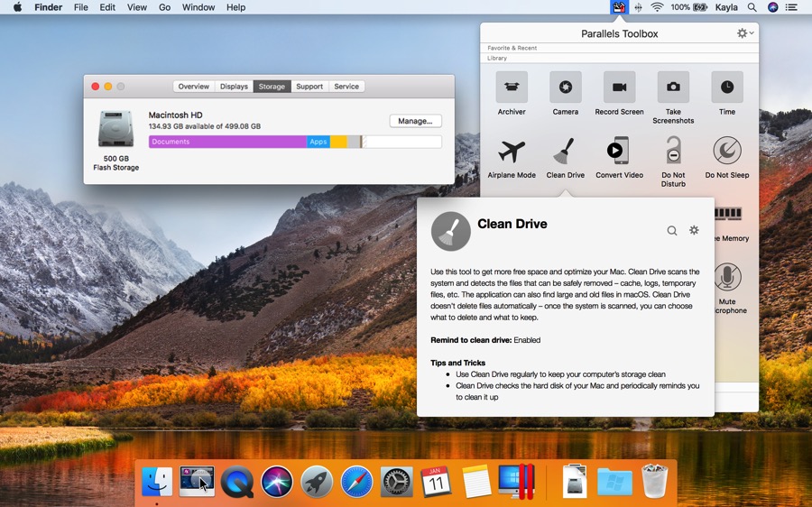
Task: Click "134.93 GB available of 499.08 GB" text
Action: [x=205, y=126]
